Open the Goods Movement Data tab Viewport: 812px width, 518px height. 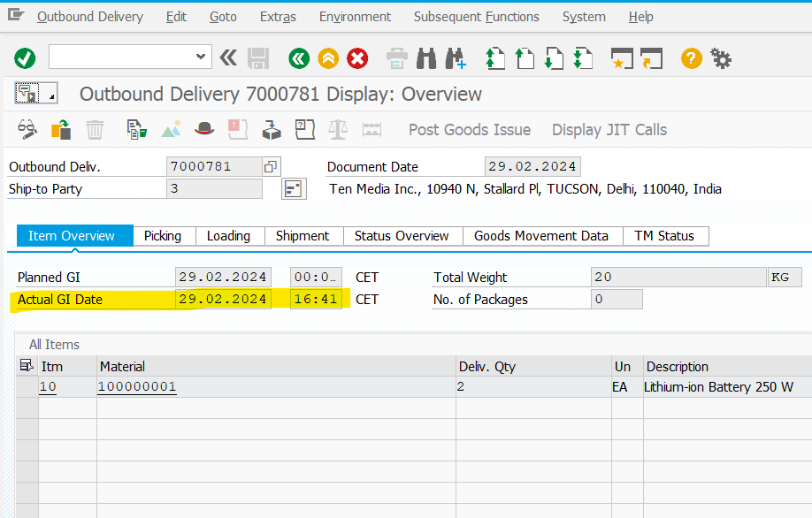click(x=540, y=236)
